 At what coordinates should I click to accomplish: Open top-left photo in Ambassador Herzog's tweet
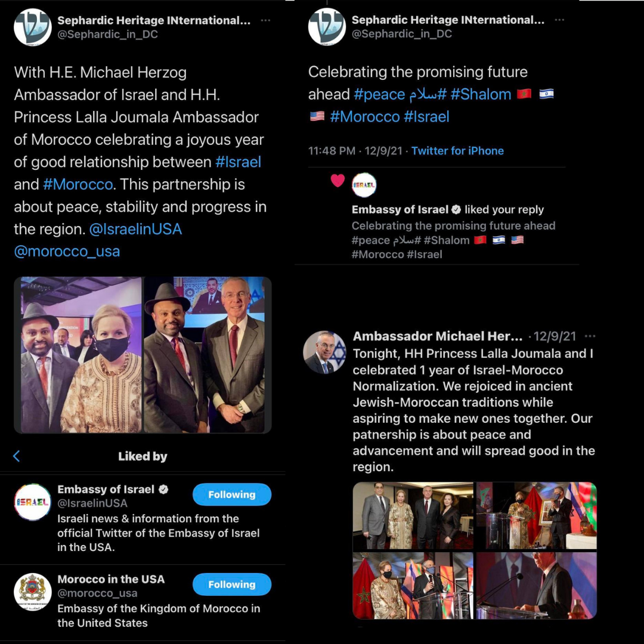tap(413, 516)
